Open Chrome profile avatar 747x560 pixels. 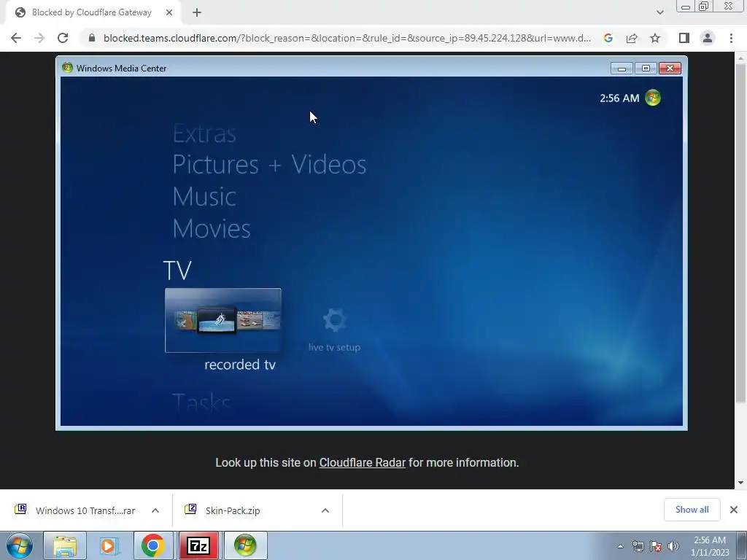[708, 38]
